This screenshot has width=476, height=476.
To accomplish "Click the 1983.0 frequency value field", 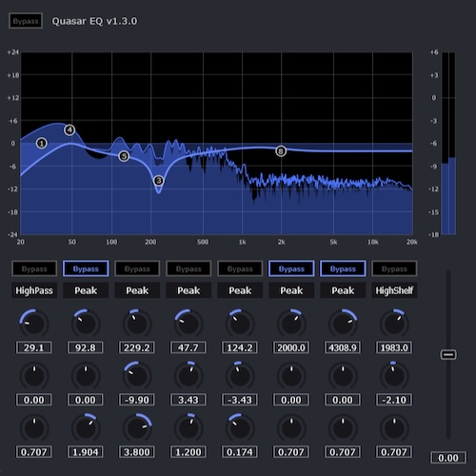I will click(394, 347).
